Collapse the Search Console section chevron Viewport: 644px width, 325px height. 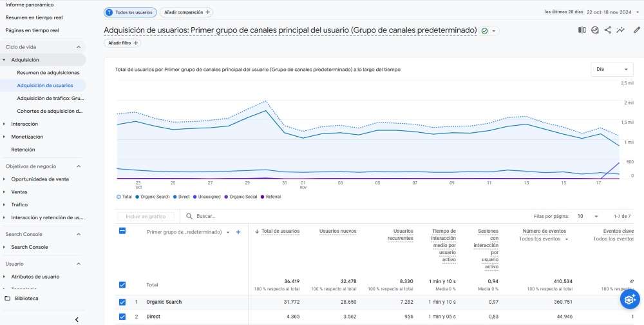point(79,234)
